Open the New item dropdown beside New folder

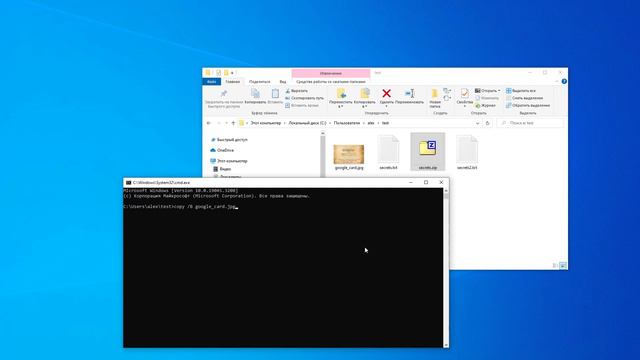point(447,91)
